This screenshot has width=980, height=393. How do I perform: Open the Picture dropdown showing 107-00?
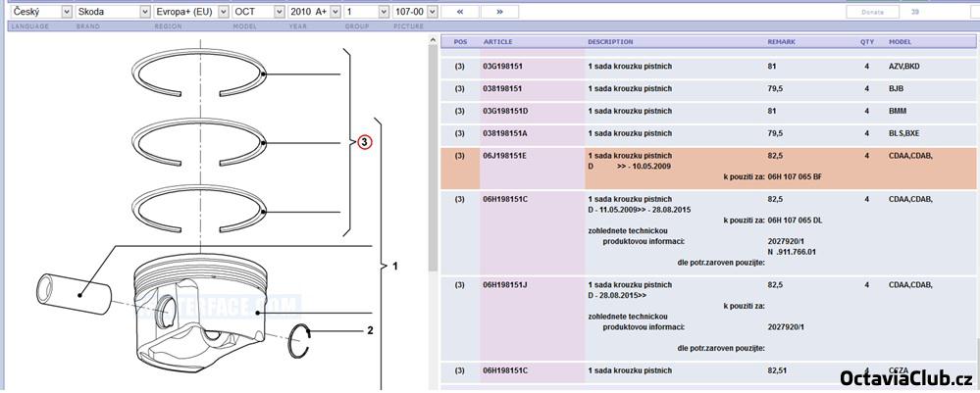point(414,12)
